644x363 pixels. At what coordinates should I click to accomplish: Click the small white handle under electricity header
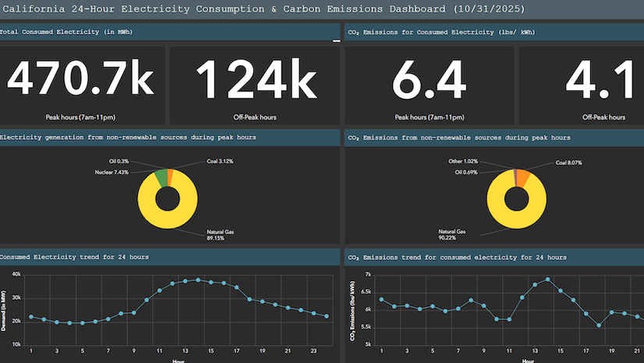pyautogui.click(x=336, y=41)
